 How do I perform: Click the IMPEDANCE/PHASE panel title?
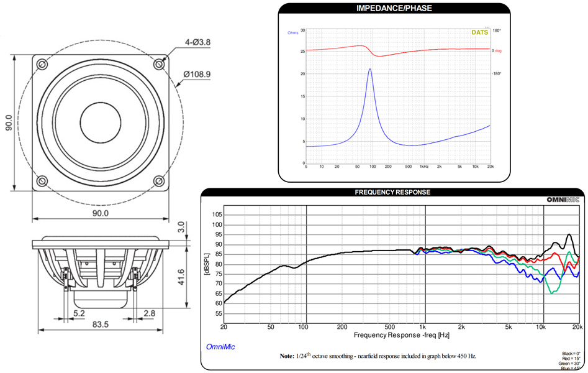click(394, 8)
